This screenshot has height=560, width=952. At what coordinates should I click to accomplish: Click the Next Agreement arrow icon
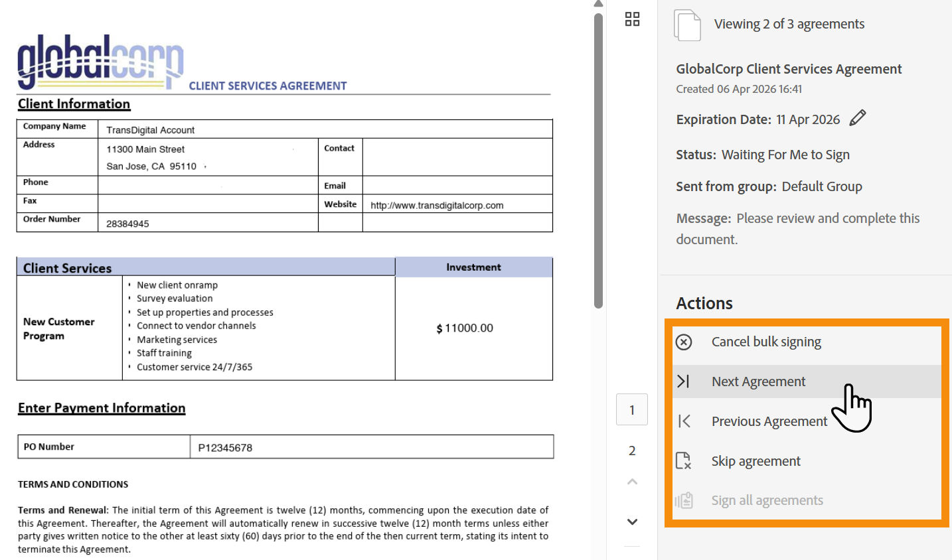(684, 382)
